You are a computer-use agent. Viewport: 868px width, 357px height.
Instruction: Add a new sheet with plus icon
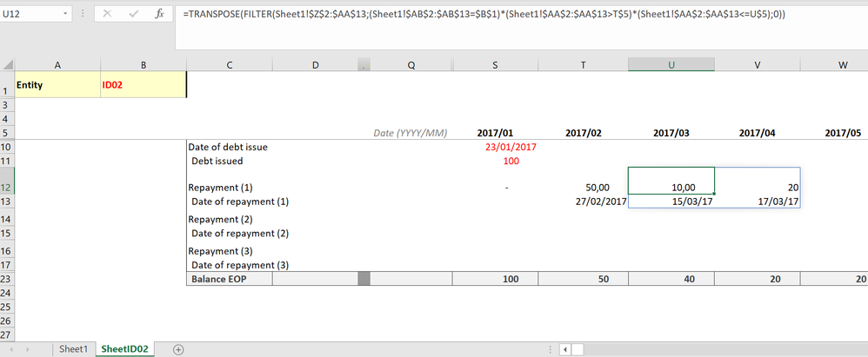pyautogui.click(x=178, y=349)
